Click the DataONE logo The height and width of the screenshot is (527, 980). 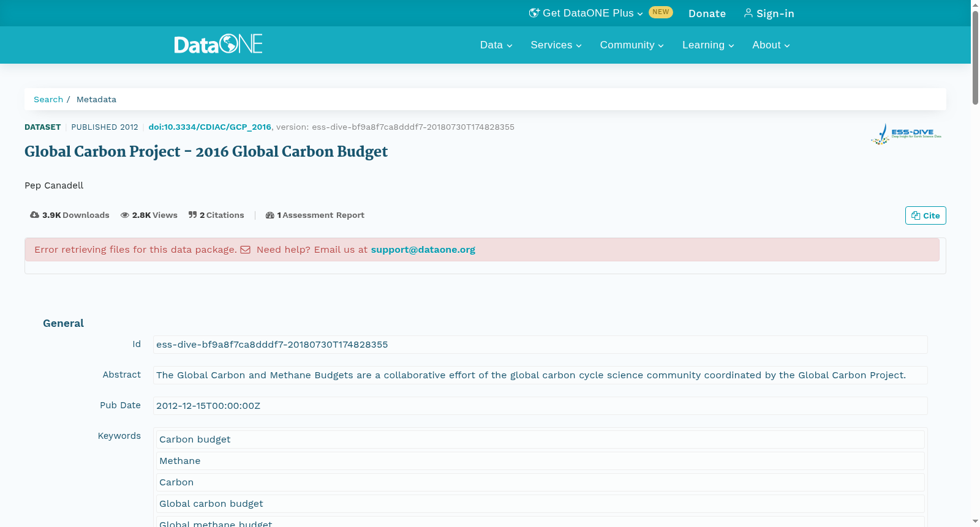tap(218, 44)
